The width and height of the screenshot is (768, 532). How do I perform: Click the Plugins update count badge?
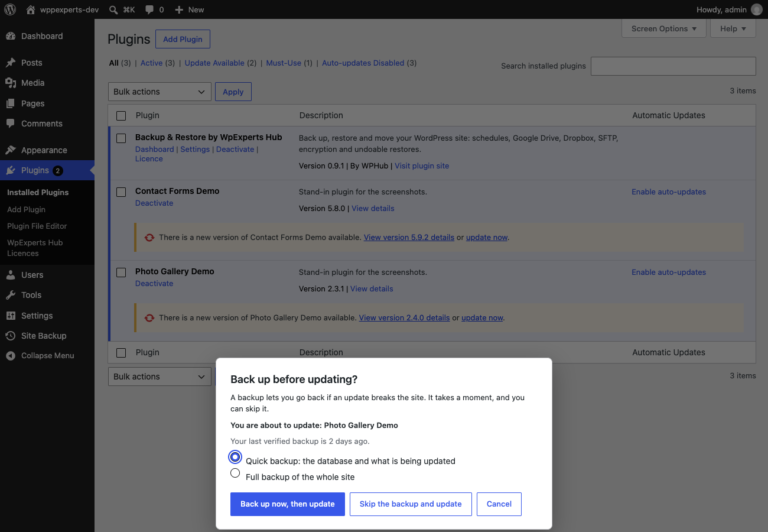tap(57, 170)
